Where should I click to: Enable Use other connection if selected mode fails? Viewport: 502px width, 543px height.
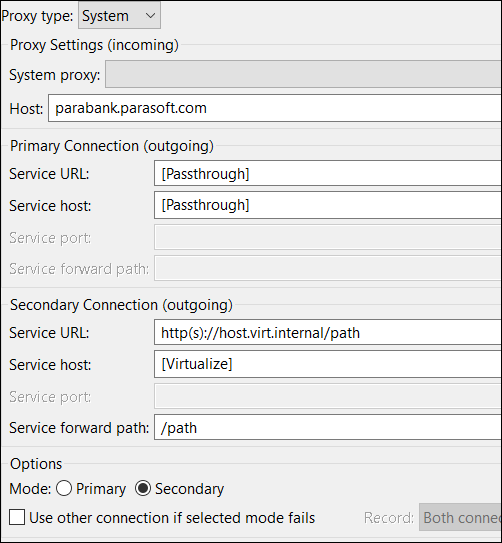pos(17,517)
